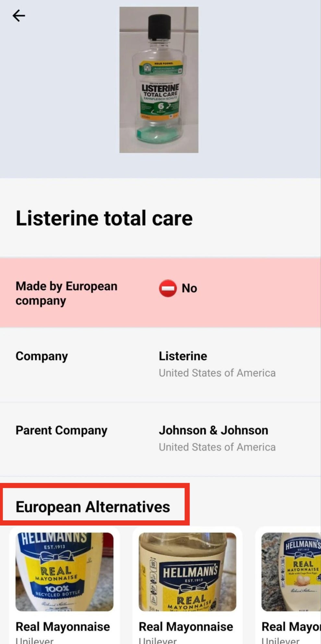
Task: Open the Johnson & Johnson parent company
Action: click(213, 430)
